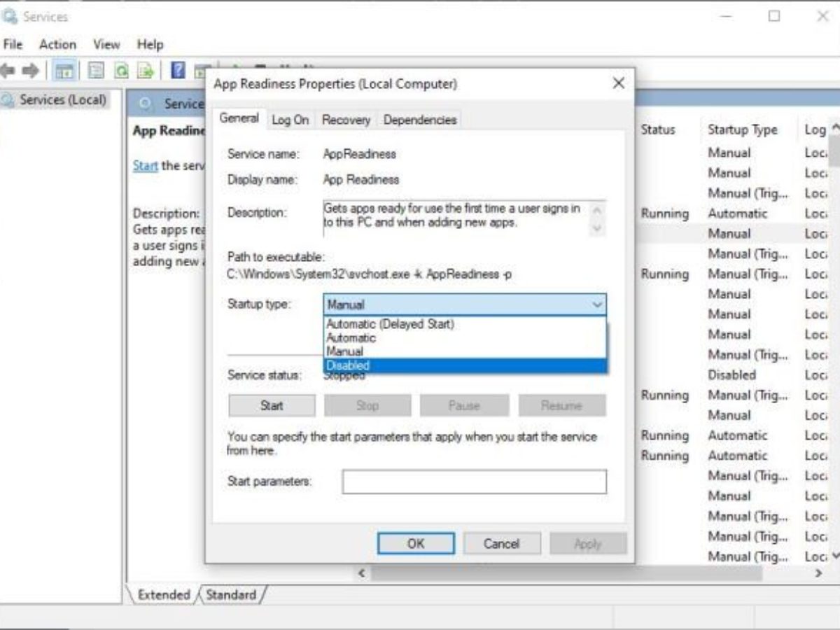840x630 pixels.
Task: Click the horizontal scrollbar right arrow
Action: [x=818, y=573]
